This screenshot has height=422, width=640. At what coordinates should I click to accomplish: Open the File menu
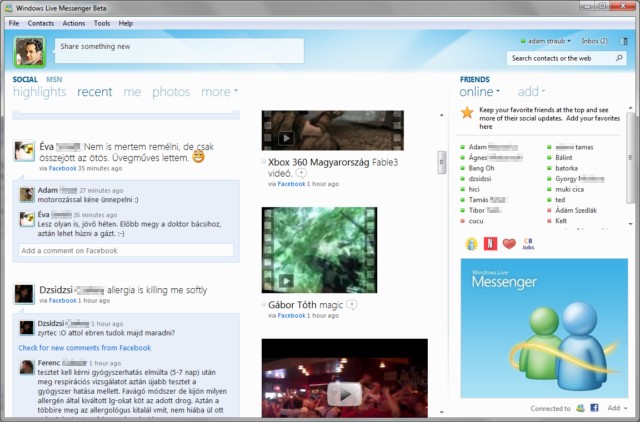14,23
